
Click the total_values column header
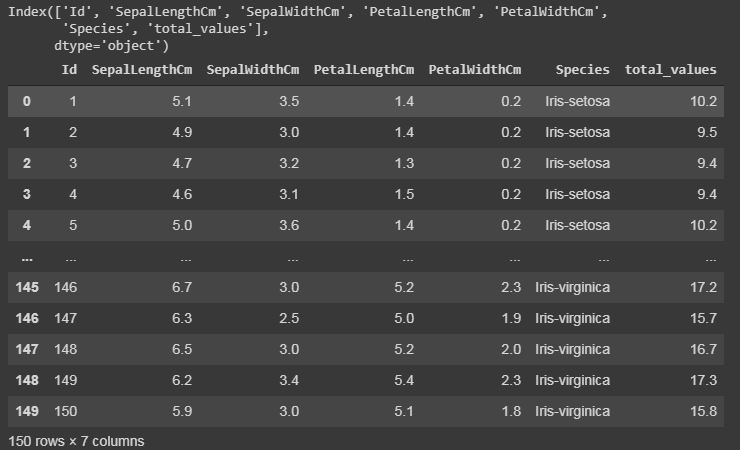tap(671, 70)
